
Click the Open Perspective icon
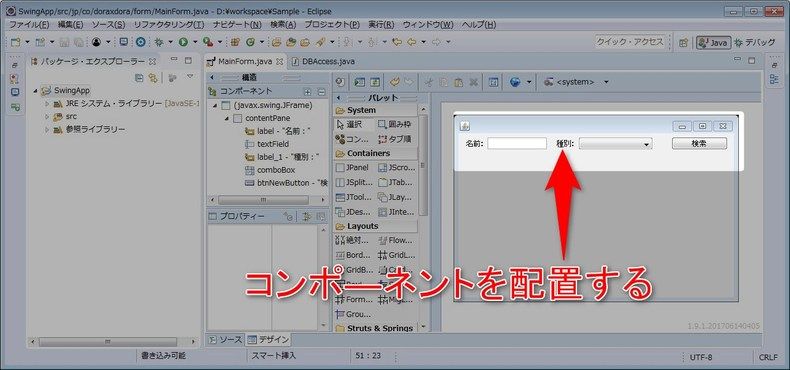tap(683, 43)
